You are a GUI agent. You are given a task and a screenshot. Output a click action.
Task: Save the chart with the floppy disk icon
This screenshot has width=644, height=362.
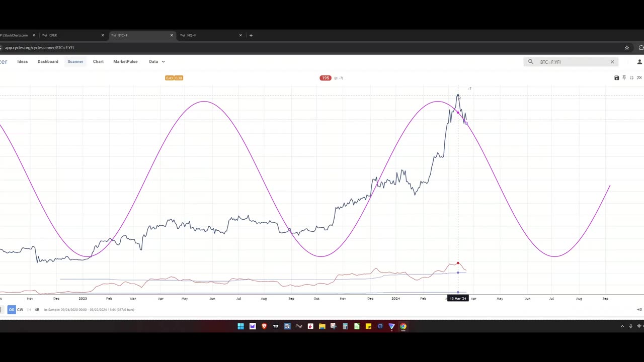[x=617, y=78]
